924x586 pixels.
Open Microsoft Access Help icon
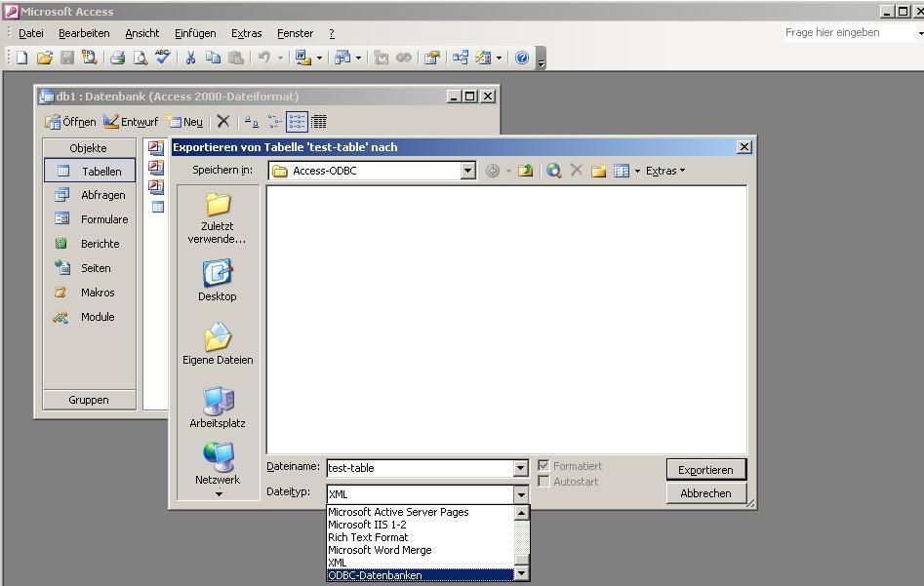click(522, 58)
